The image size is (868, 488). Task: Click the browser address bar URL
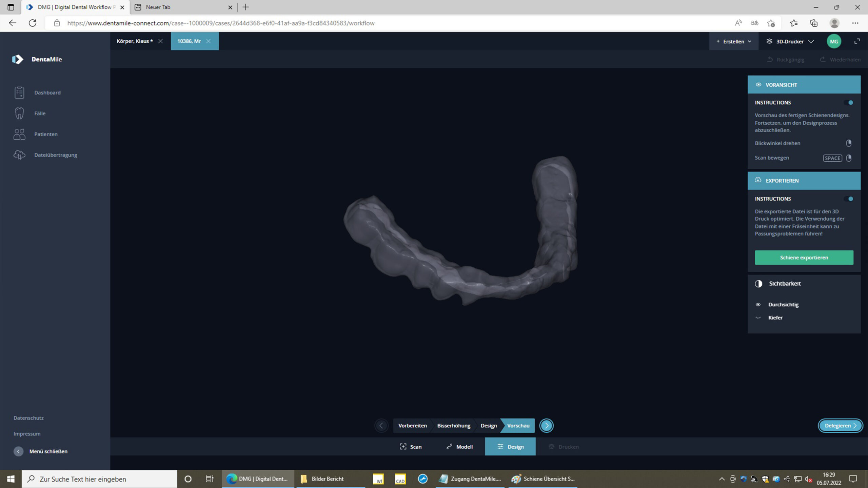(x=220, y=23)
